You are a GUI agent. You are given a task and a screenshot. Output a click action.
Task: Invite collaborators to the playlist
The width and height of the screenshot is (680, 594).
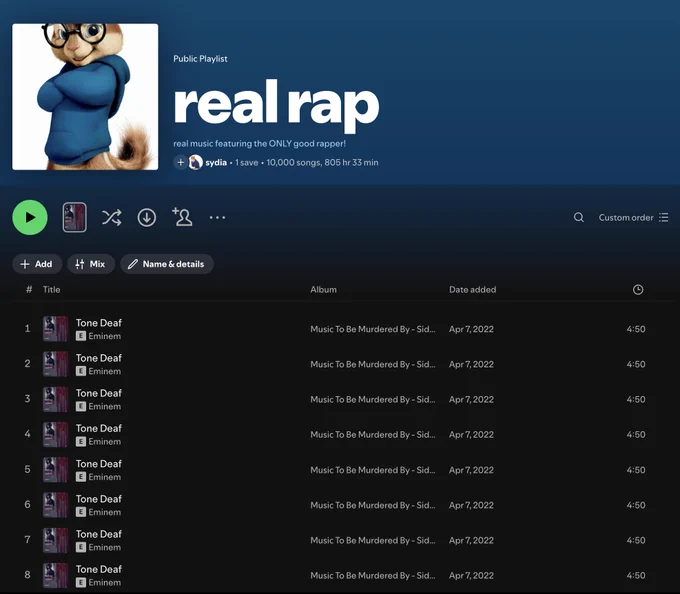click(x=182, y=217)
